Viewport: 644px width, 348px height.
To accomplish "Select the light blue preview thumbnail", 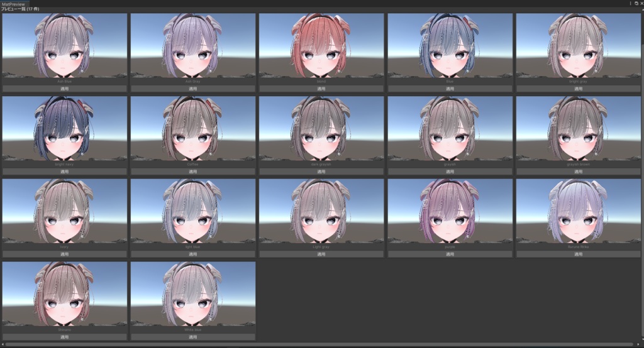I will pyautogui.click(x=193, y=211).
